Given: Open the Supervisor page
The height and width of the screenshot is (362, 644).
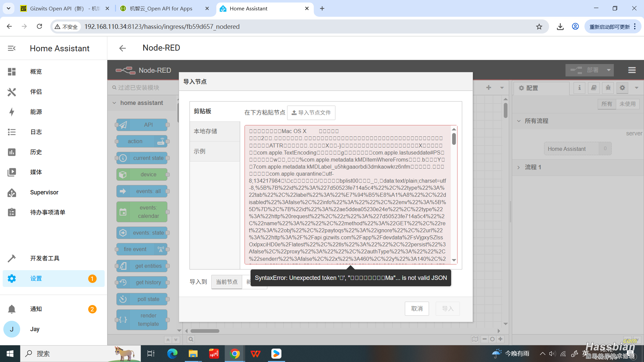Looking at the screenshot, I should 54,192.
